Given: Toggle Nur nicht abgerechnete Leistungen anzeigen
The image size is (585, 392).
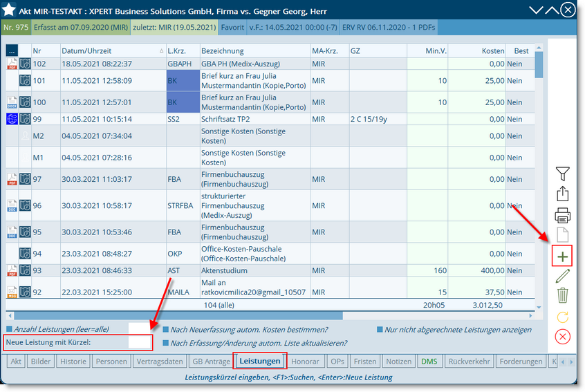Looking at the screenshot, I should [x=380, y=330].
